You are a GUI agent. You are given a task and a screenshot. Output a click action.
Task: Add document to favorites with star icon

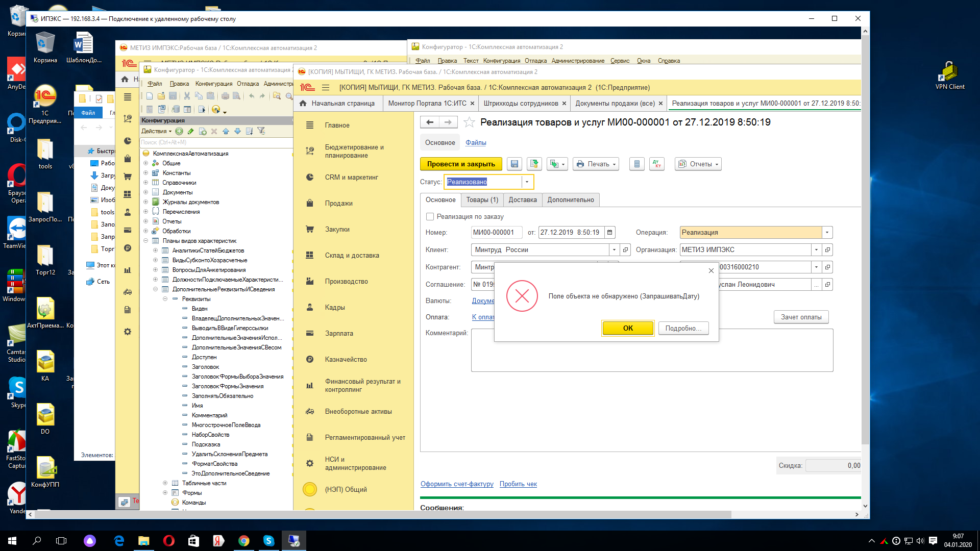(469, 122)
